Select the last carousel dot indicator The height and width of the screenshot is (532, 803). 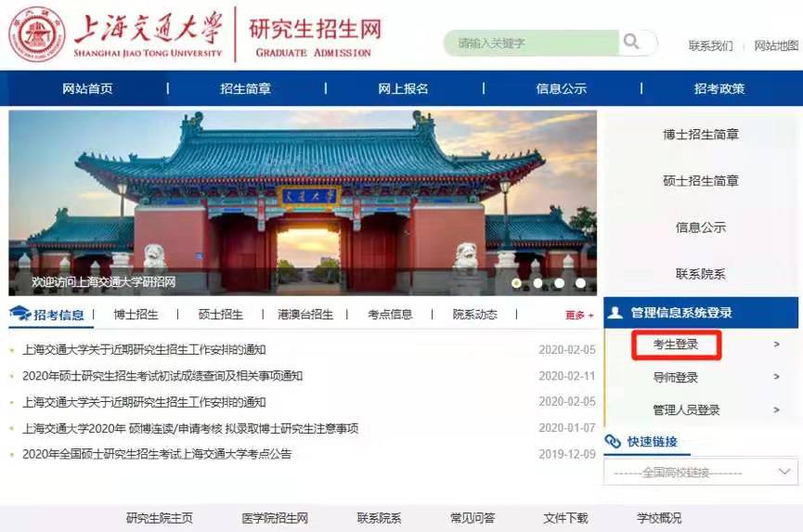[x=580, y=283]
